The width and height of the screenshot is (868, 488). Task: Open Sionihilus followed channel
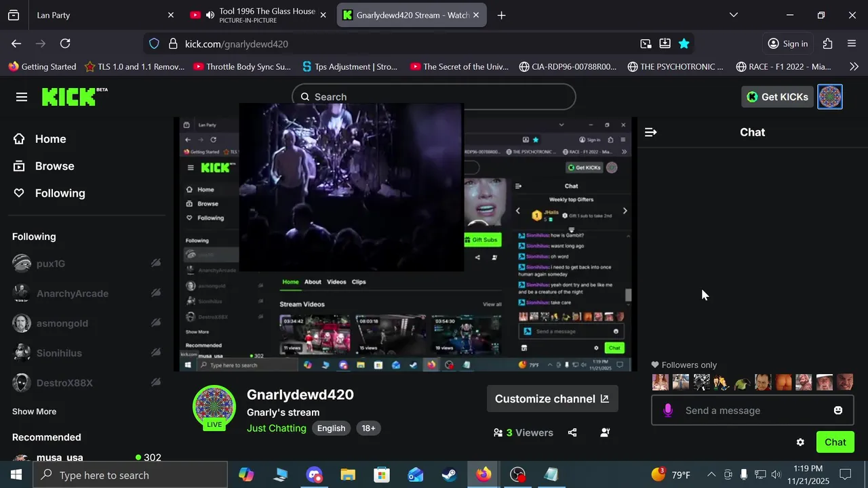click(87, 353)
